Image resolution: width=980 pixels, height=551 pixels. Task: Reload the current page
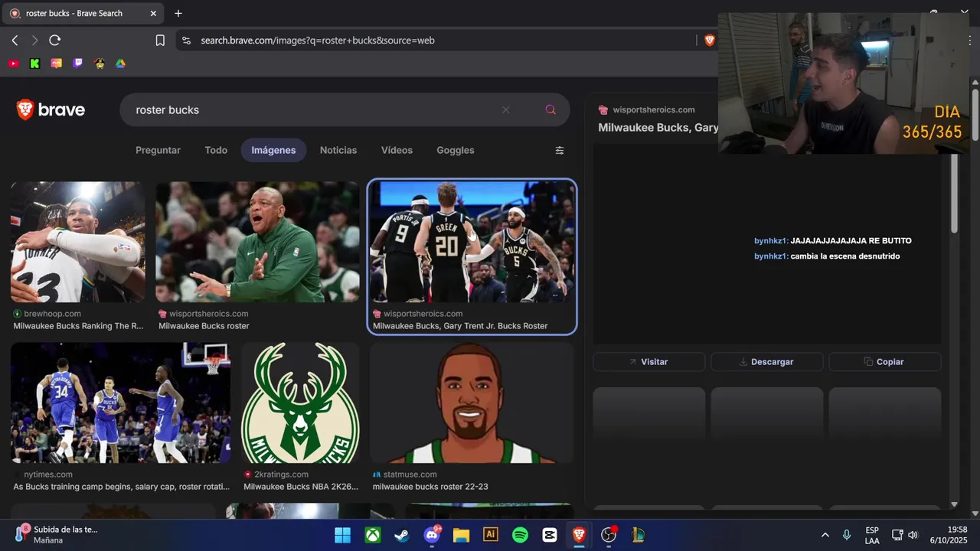click(x=54, y=41)
